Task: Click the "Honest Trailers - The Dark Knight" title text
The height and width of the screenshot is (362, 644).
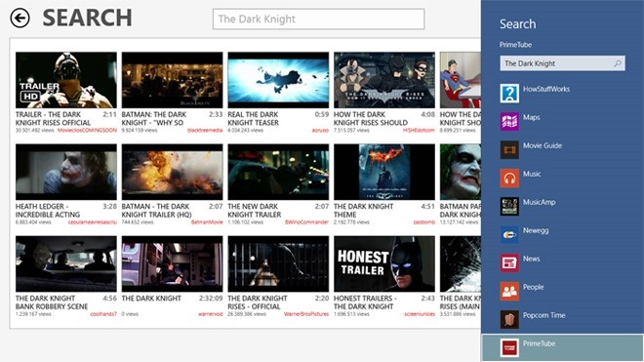Action: point(365,302)
